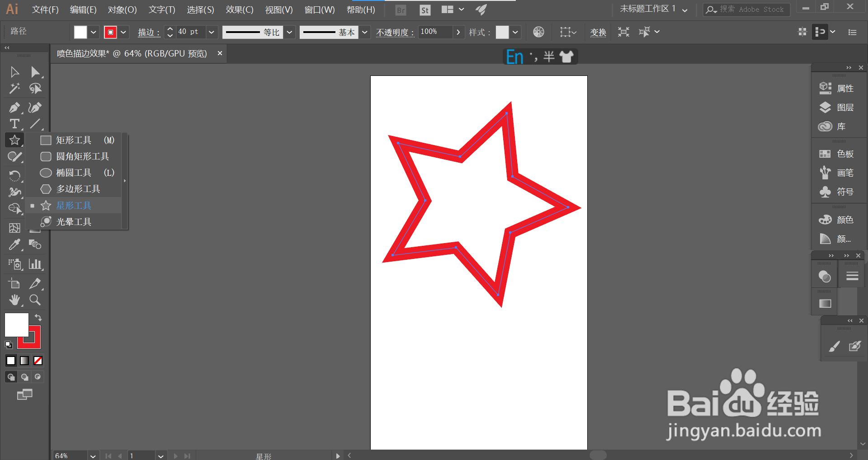The height and width of the screenshot is (460, 868).
Task: Open the Brushes panel (画笔)
Action: click(x=837, y=173)
